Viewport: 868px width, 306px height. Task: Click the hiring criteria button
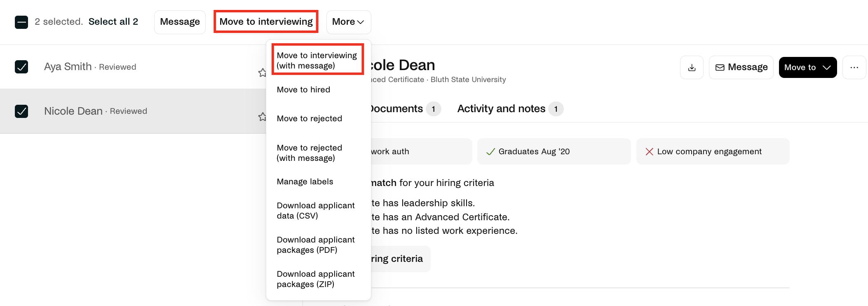point(400,259)
